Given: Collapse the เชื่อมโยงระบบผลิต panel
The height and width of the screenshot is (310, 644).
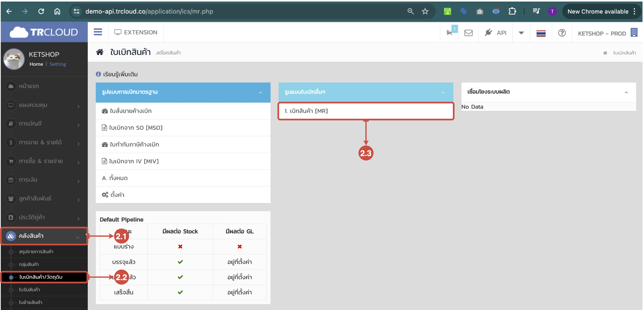Looking at the screenshot, I should tap(626, 92).
